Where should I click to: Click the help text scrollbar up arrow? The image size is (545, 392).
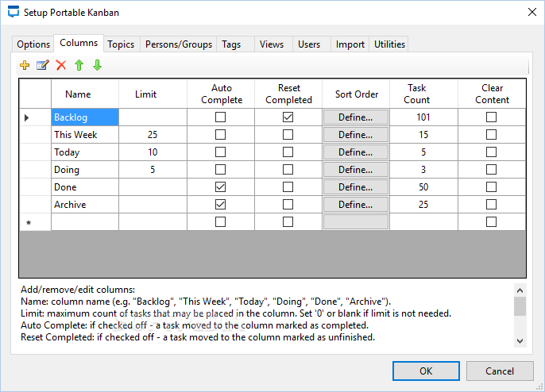pos(520,290)
